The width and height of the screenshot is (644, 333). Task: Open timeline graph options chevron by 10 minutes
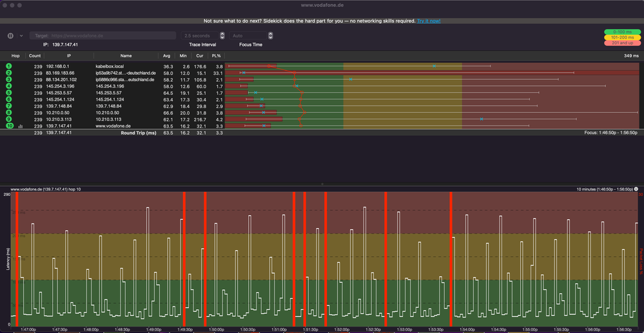(636, 189)
